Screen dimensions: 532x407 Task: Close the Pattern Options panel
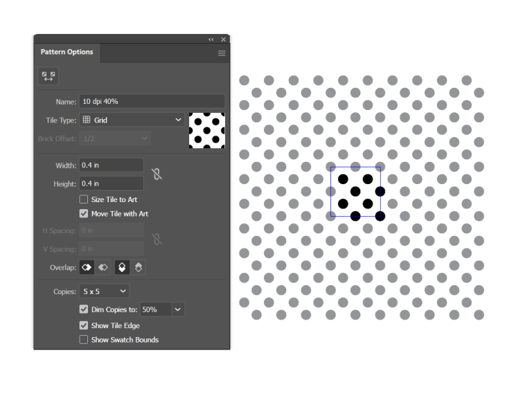pos(223,39)
